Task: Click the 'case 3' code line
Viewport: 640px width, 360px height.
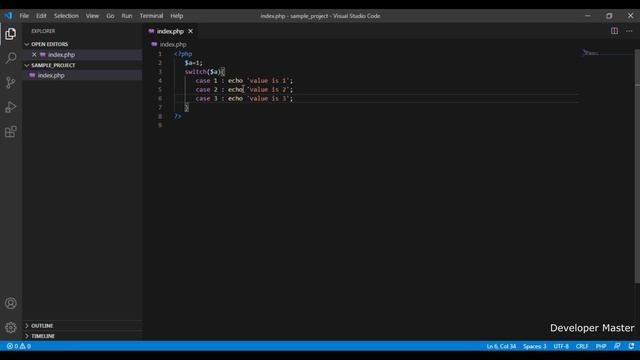Action: (244, 98)
